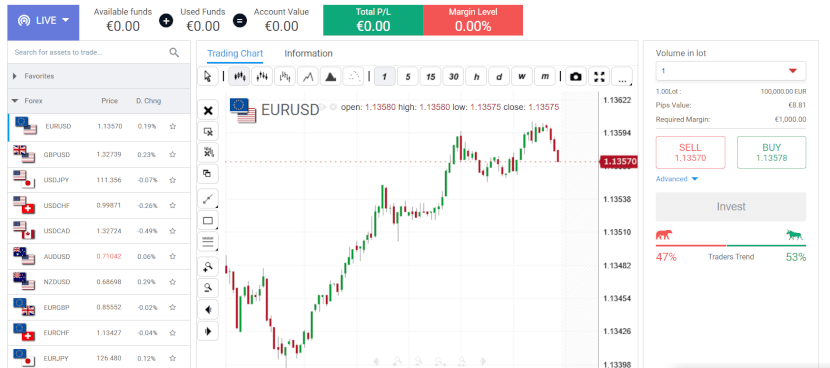This screenshot has height=368, width=830.
Task: Set timeframe to 15 minutes
Action: 430,77
